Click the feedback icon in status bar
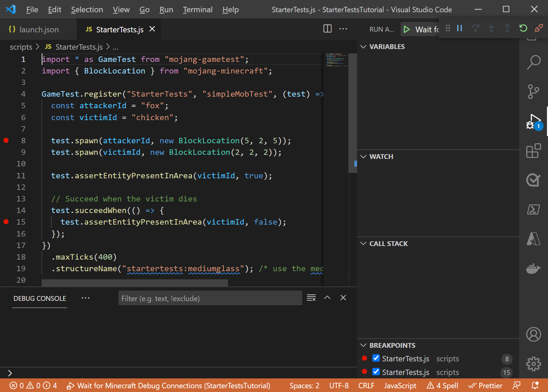Screen dimensions: 548x392 (x=516, y=386)
